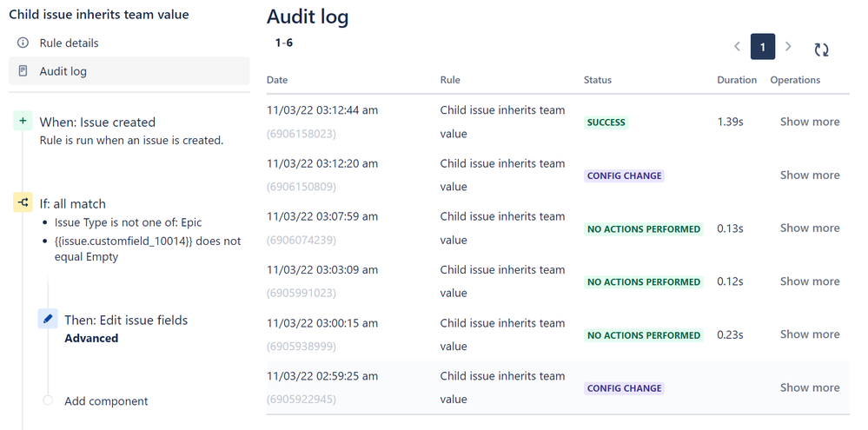Click NO ACTIONS PERFORMED badge at 03:03:09 am
Viewport: 868px width, 430px height.
(643, 282)
